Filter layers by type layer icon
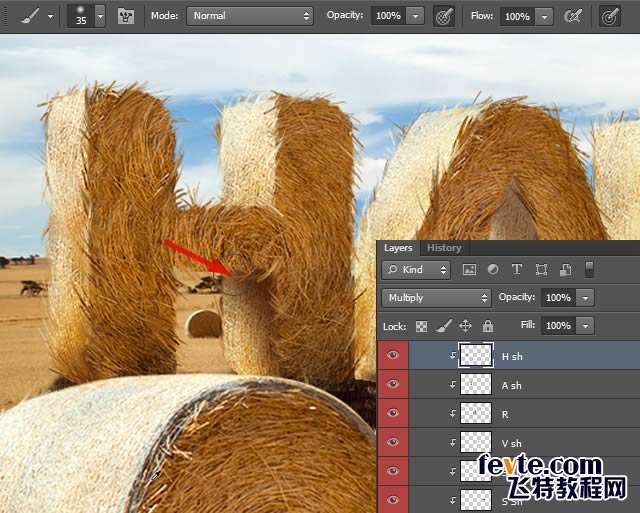 [517, 270]
